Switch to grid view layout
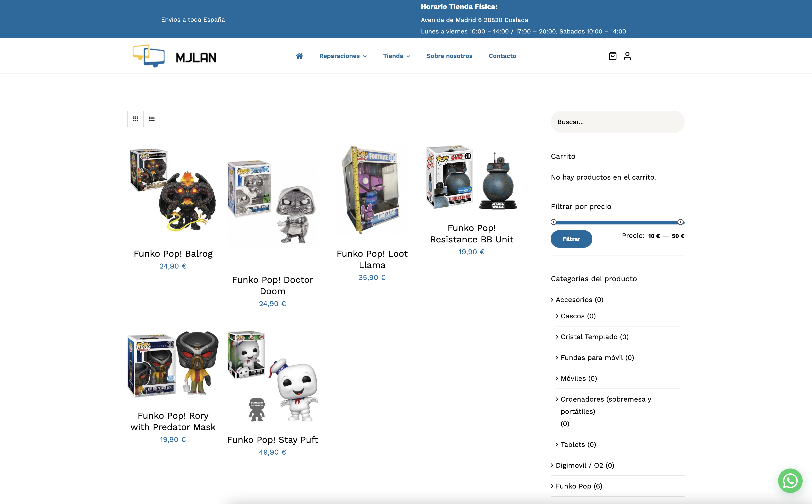812x504 pixels. coord(135,119)
